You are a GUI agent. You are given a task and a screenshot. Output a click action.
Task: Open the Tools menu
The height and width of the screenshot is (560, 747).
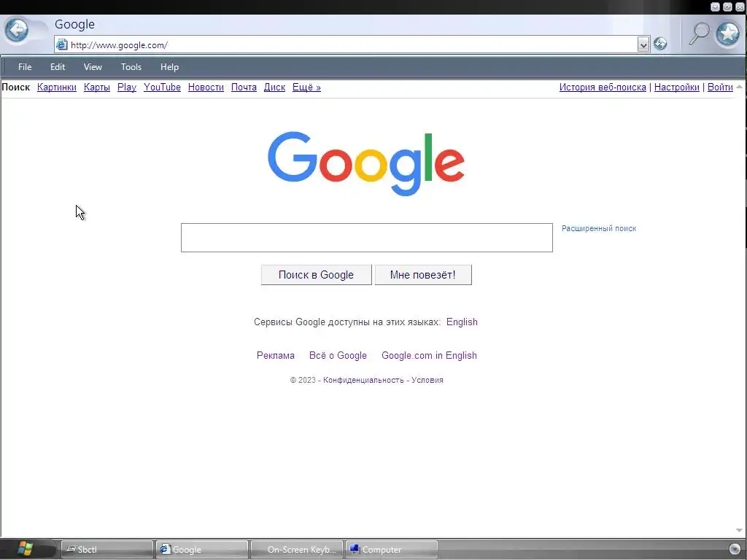[131, 67]
